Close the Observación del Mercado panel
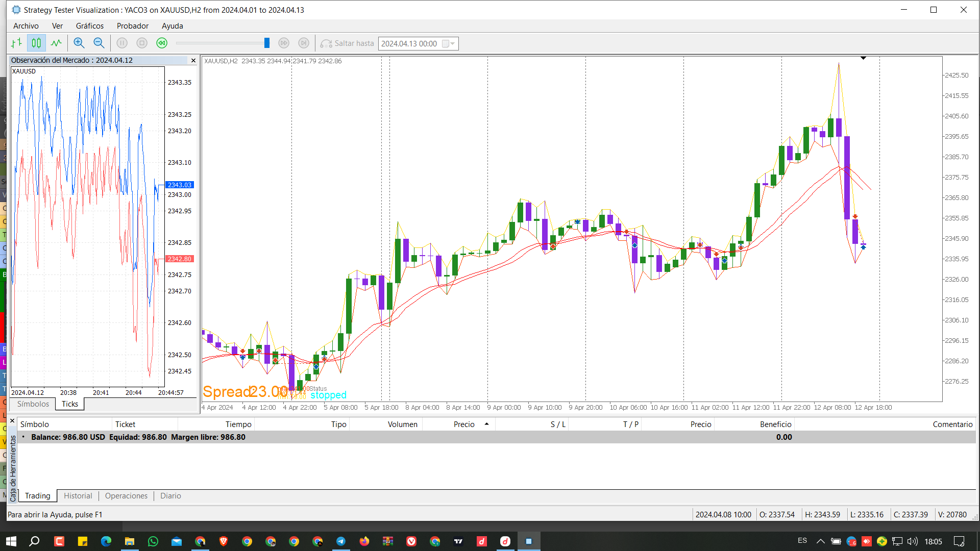 [x=193, y=60]
